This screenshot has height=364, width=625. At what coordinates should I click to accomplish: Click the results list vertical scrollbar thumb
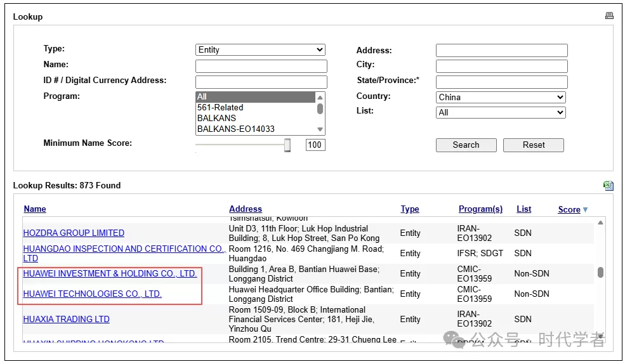(600, 272)
